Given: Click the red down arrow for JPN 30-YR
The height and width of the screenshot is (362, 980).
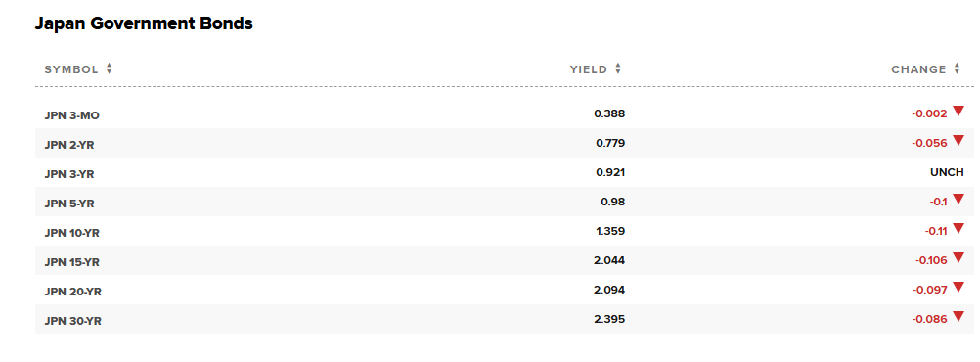Looking at the screenshot, I should coord(958,317).
